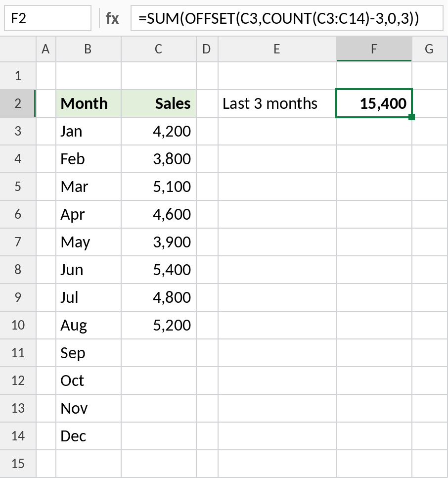
Task: Click the empty Sales cell for Oct
Action: 159,381
